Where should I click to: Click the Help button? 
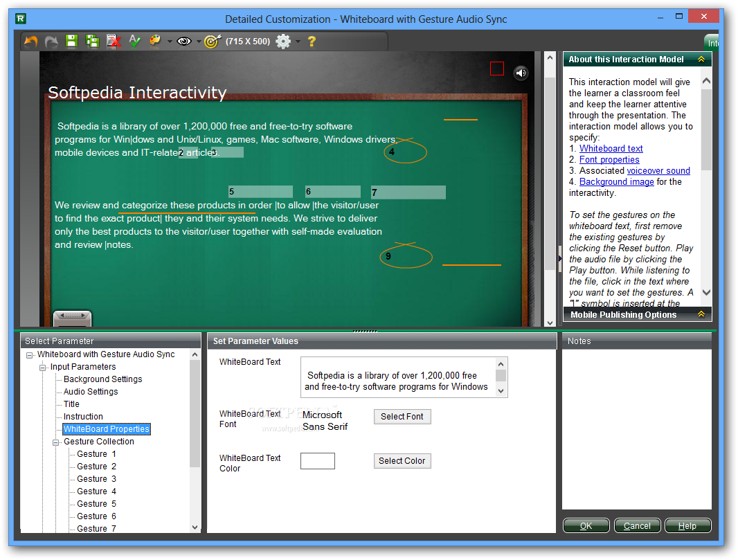tap(687, 525)
